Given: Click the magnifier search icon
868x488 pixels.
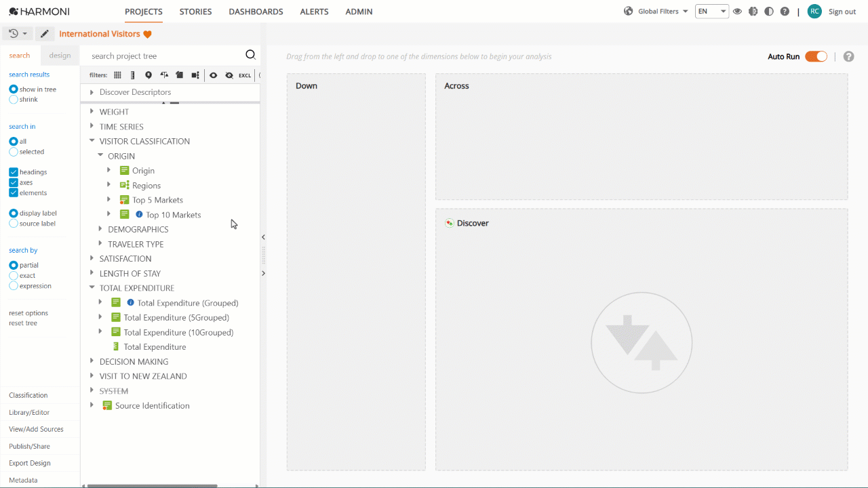Looking at the screenshot, I should 250,56.
